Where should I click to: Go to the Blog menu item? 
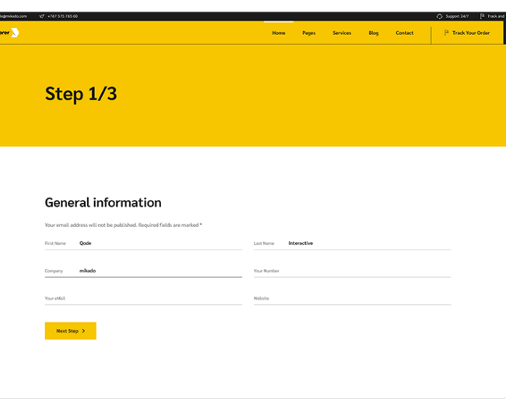374,33
